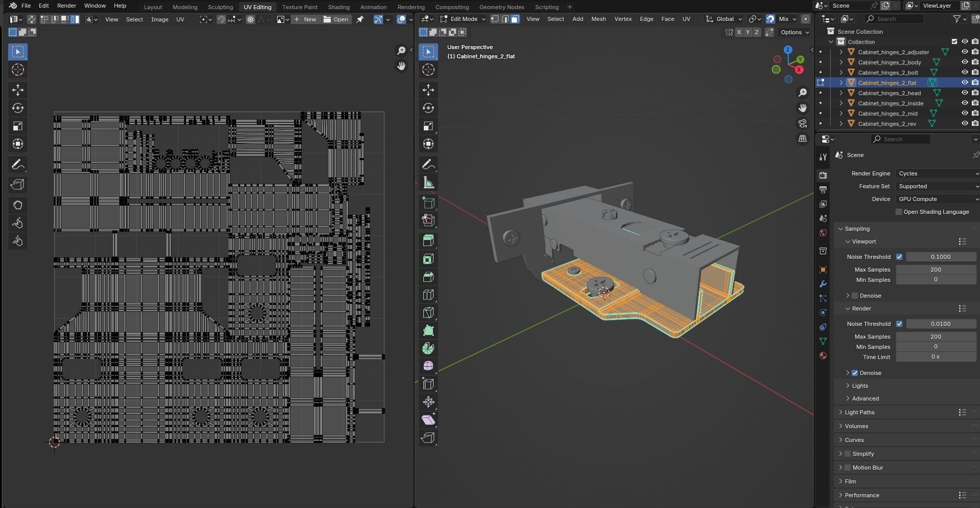The width and height of the screenshot is (980, 508).
Task: Switch orthographic perspective grid icon
Action: (x=803, y=139)
